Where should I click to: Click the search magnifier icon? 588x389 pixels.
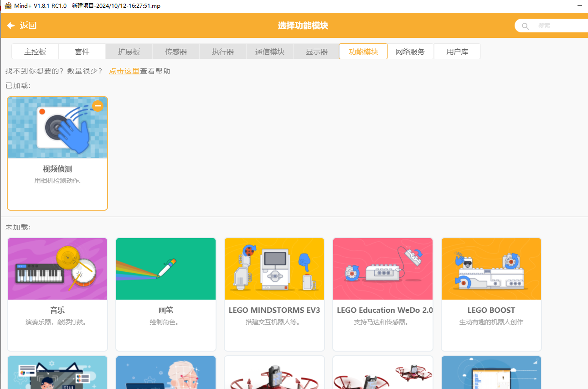(526, 26)
